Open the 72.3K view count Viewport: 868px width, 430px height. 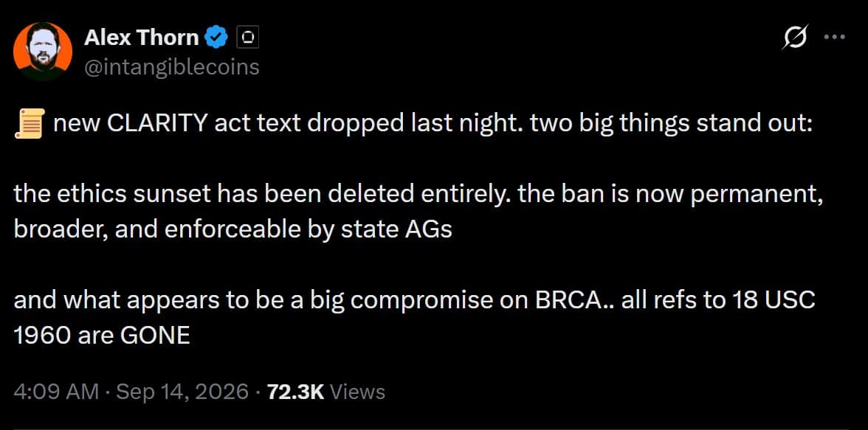[295, 392]
